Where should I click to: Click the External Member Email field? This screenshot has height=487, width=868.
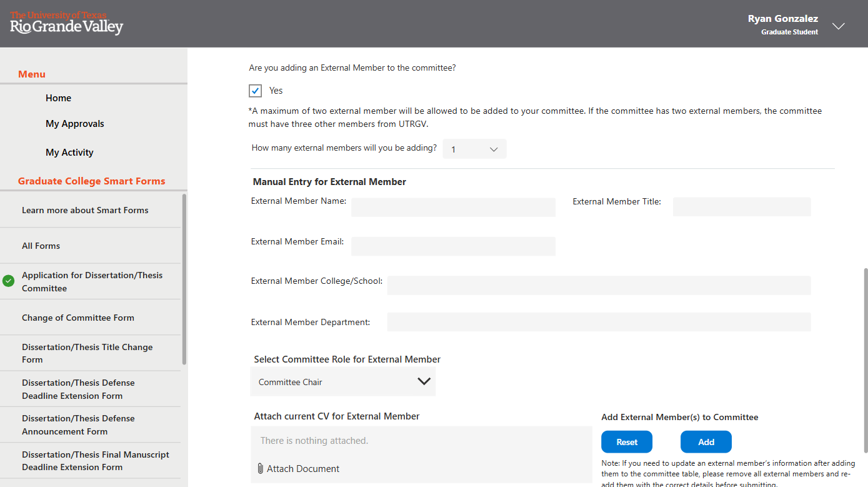pos(453,246)
